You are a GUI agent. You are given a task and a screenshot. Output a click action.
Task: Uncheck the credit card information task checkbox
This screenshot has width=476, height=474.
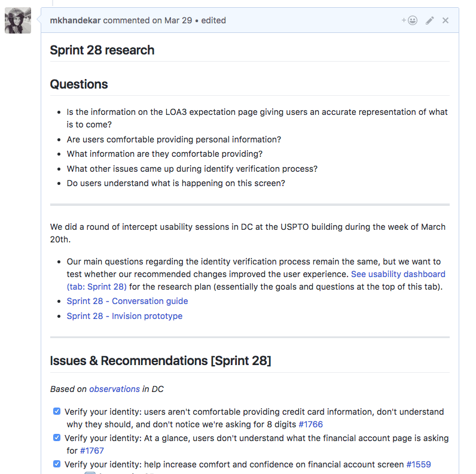(x=57, y=412)
